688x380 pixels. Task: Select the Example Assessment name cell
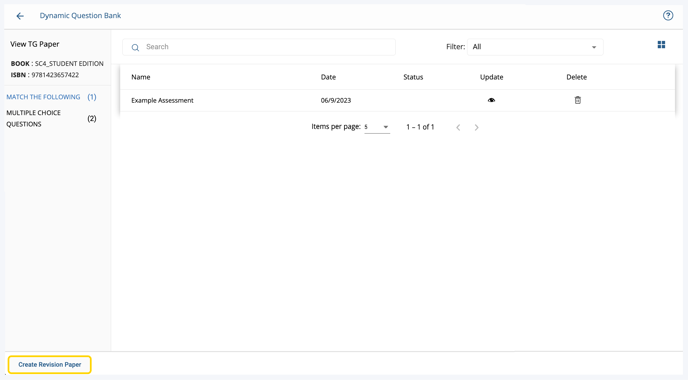click(162, 100)
